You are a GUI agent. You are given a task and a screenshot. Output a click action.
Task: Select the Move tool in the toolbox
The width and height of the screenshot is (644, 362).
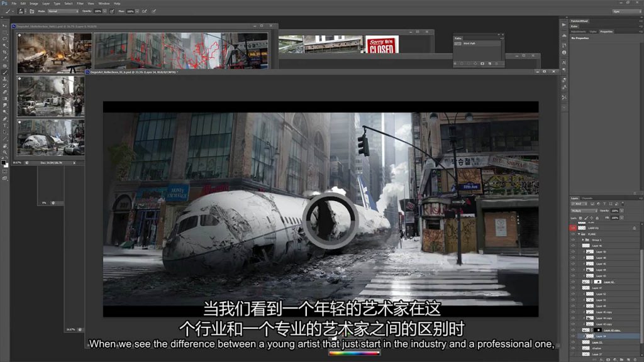pos(5,25)
